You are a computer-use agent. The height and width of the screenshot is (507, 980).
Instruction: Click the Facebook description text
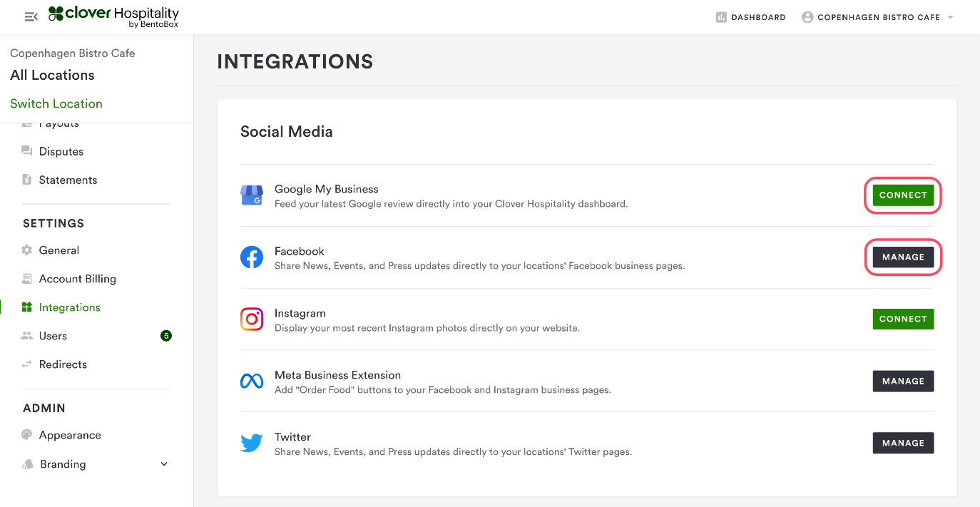click(479, 266)
